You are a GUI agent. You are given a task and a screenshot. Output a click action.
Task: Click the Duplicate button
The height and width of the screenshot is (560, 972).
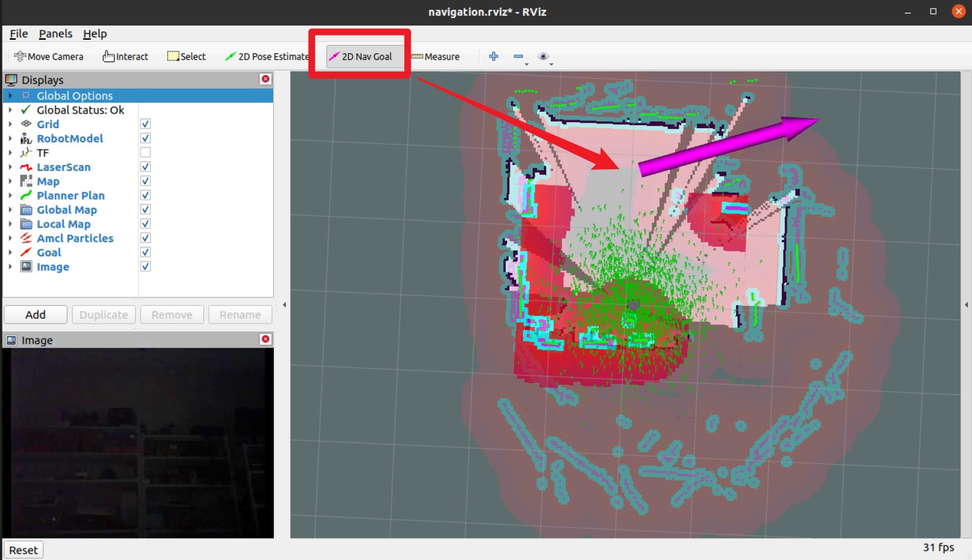click(104, 315)
